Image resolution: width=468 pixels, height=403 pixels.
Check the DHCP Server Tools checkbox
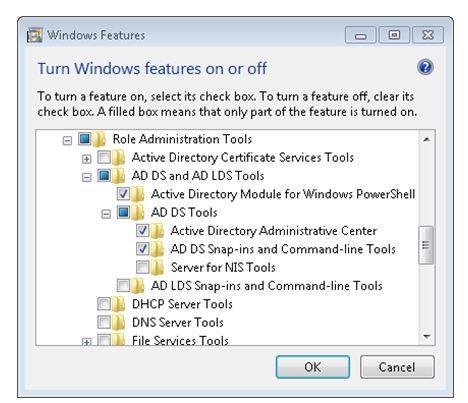104,303
